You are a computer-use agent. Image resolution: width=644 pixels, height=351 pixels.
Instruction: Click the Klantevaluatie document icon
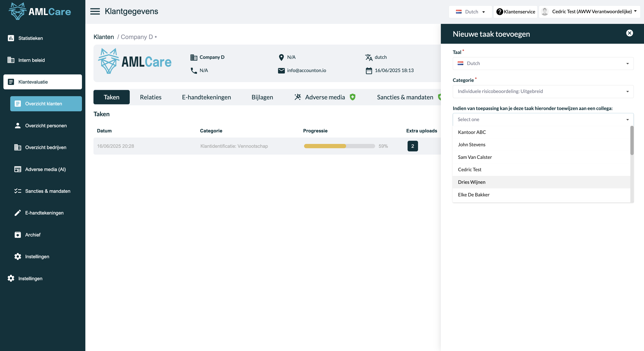click(11, 82)
